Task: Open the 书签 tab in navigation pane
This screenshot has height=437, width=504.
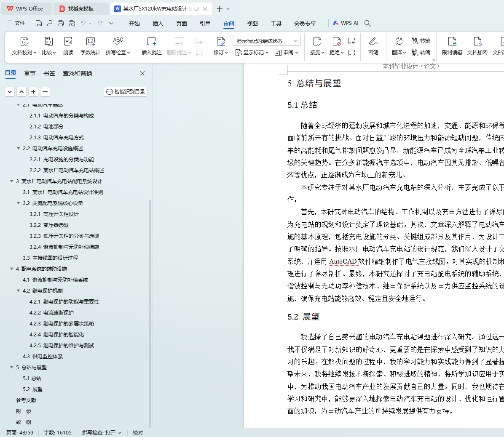Action: tap(49, 73)
